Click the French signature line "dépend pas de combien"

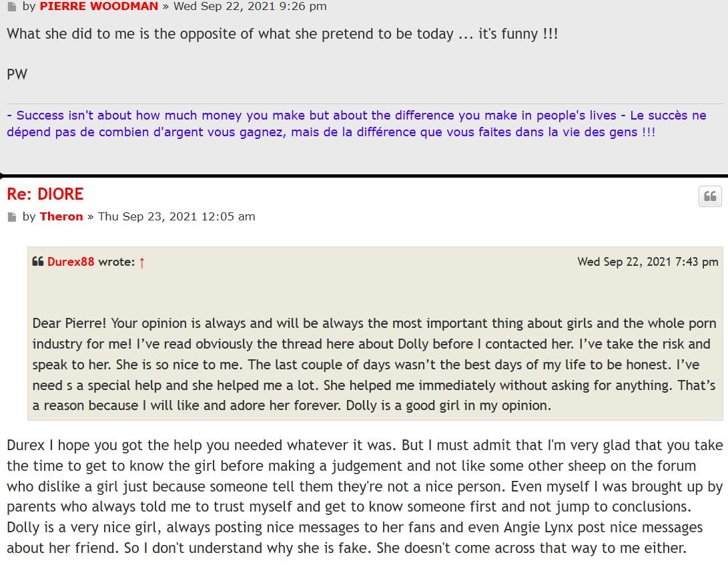tap(330, 132)
